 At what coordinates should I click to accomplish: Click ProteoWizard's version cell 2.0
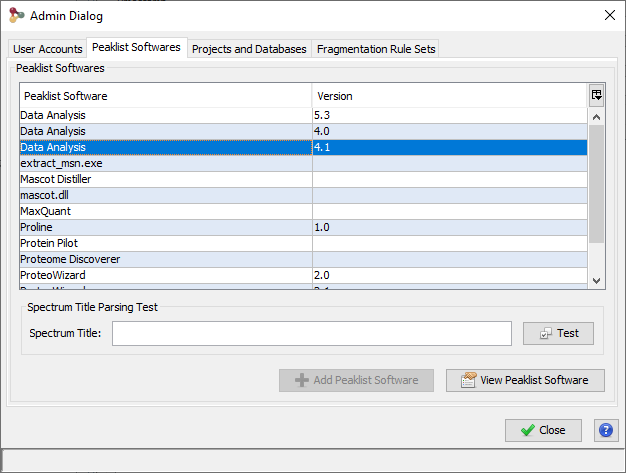tap(450, 275)
